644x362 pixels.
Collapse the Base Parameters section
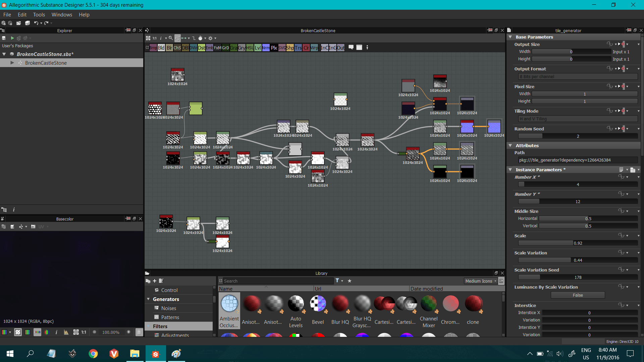pyautogui.click(x=510, y=37)
